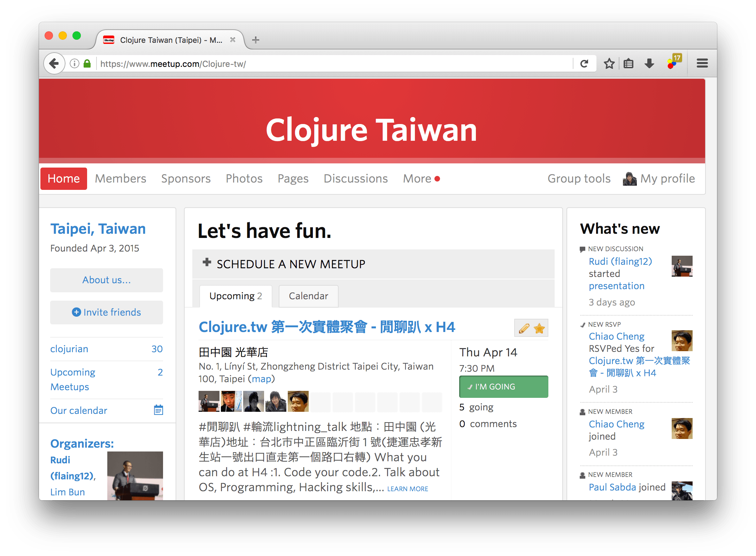Click the LEARN MORE link
Image resolution: width=756 pixels, height=556 pixels.
[408, 489]
